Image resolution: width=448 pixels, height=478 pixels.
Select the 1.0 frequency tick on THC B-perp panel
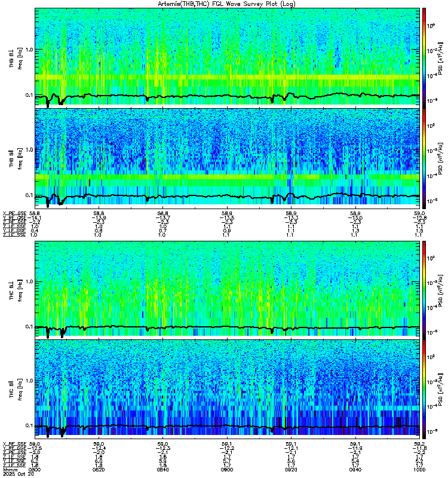click(29, 281)
